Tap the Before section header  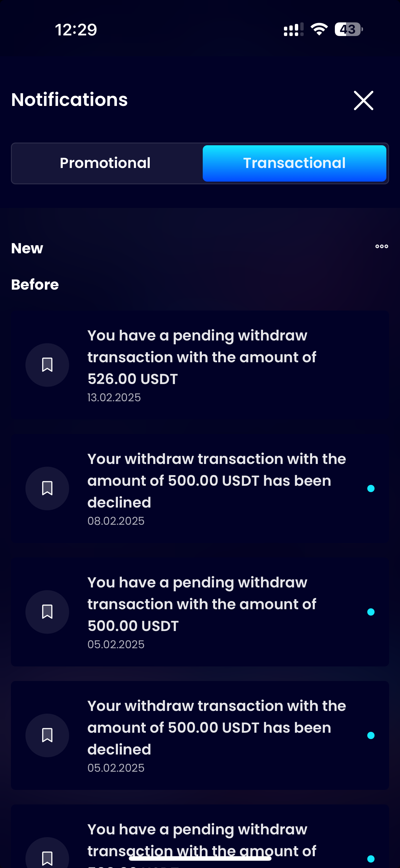(x=35, y=285)
